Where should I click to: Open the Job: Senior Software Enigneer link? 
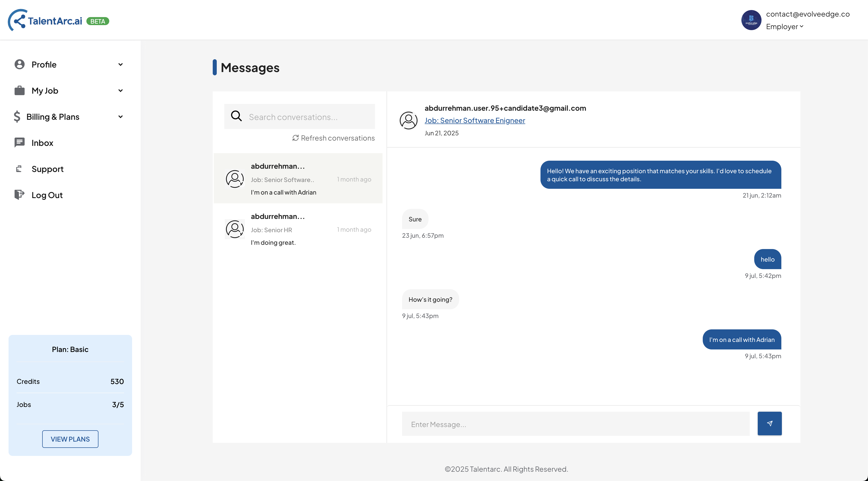(474, 120)
